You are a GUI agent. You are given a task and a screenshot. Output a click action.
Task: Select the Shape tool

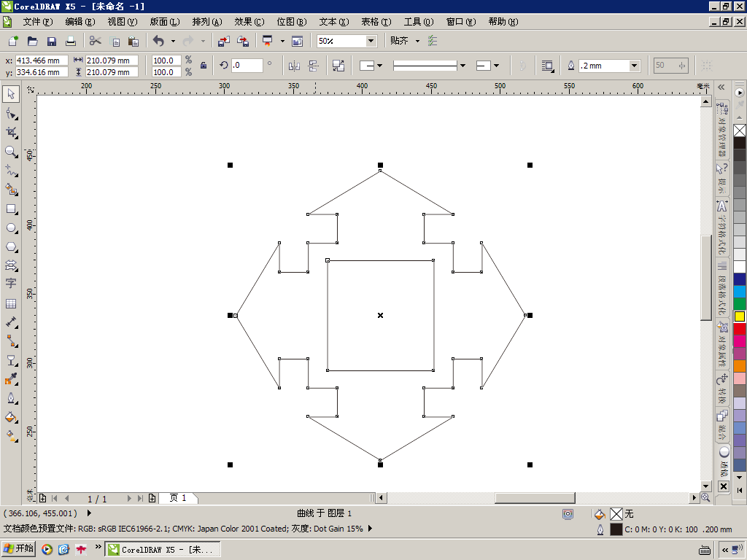(11, 114)
